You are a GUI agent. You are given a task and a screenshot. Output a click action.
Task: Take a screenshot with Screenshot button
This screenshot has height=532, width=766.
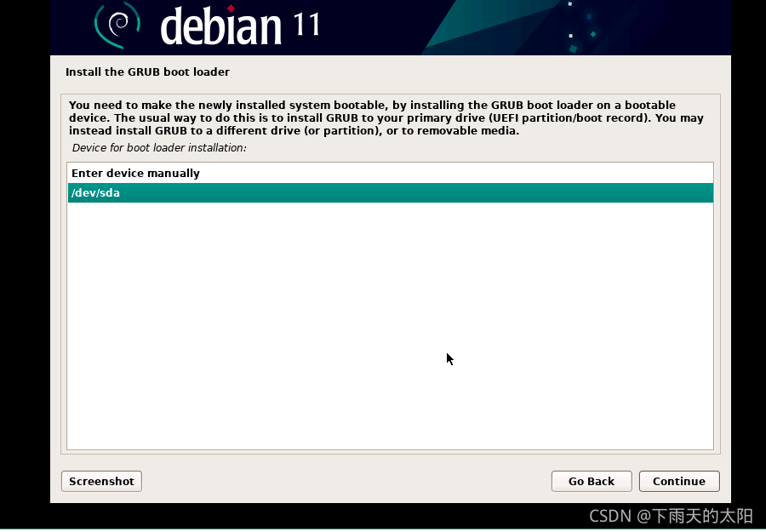pos(101,482)
